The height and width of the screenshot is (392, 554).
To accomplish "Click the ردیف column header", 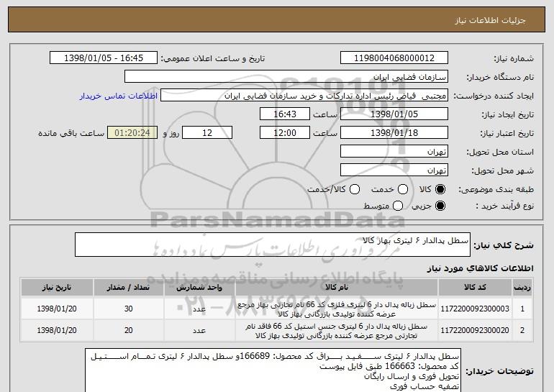I will [x=522, y=288].
